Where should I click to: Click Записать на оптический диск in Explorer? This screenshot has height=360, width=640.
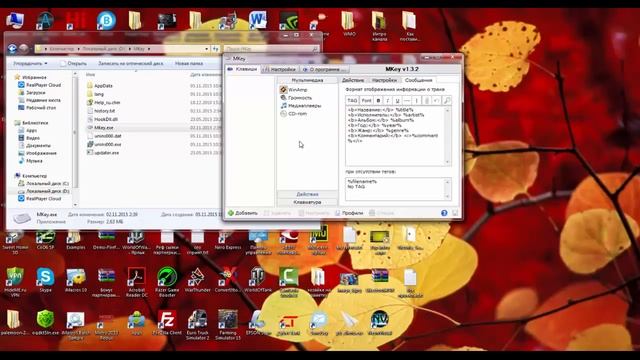pyautogui.click(x=131, y=64)
